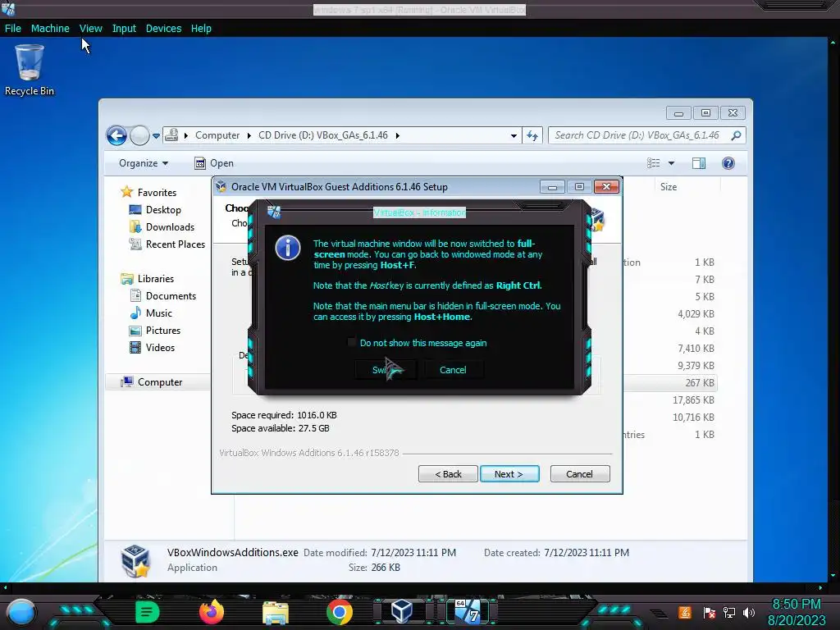Open Explorer help via the question mark icon
This screenshot has width=840, height=630.
click(x=728, y=163)
